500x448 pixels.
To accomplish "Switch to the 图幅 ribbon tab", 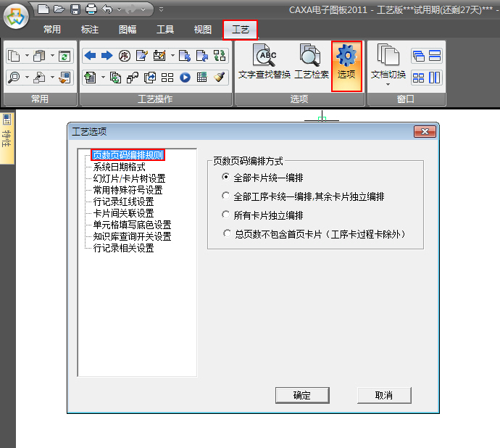I will 128,29.
